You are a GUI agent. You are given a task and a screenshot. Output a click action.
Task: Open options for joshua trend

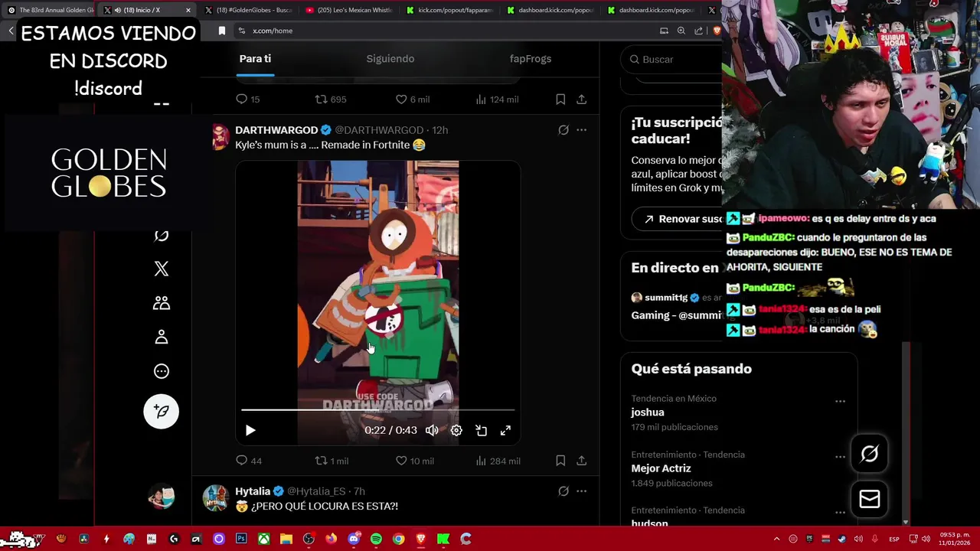pos(840,401)
